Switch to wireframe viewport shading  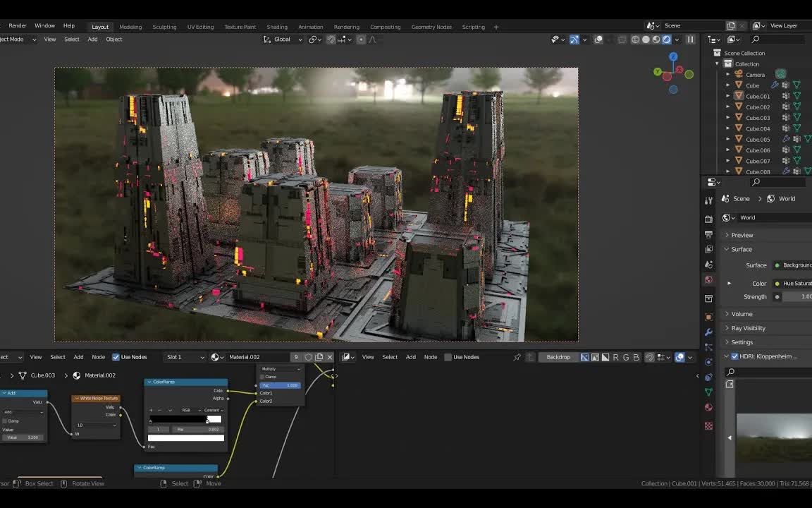635,40
